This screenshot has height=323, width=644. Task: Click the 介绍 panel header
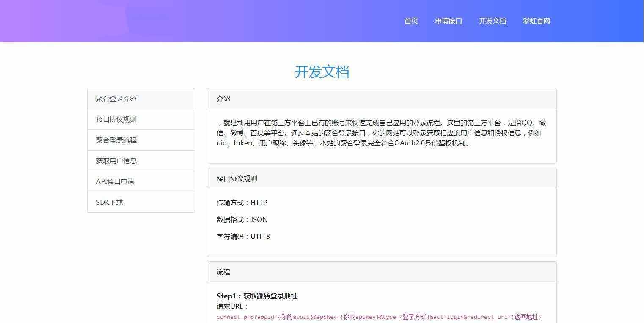[382, 99]
